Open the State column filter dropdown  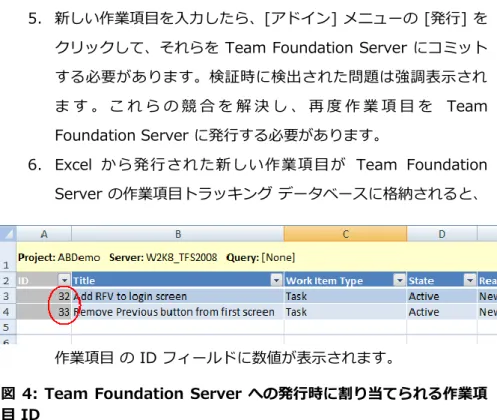(x=470, y=280)
